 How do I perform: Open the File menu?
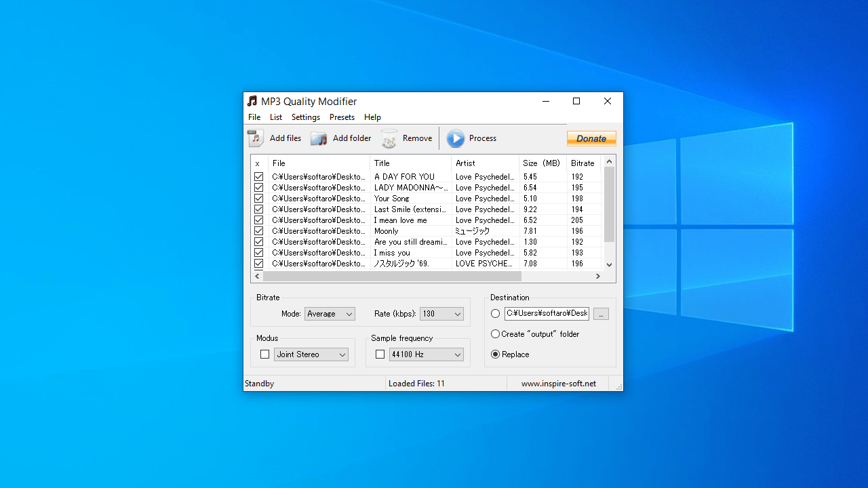(x=254, y=117)
